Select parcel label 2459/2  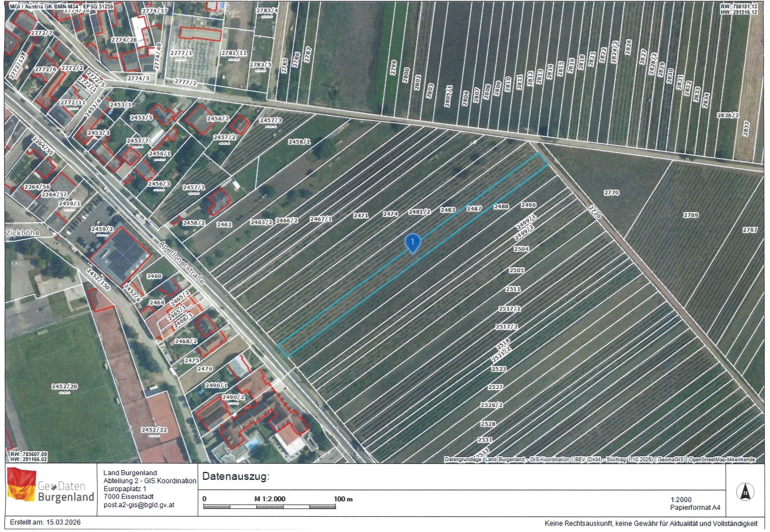102,229
